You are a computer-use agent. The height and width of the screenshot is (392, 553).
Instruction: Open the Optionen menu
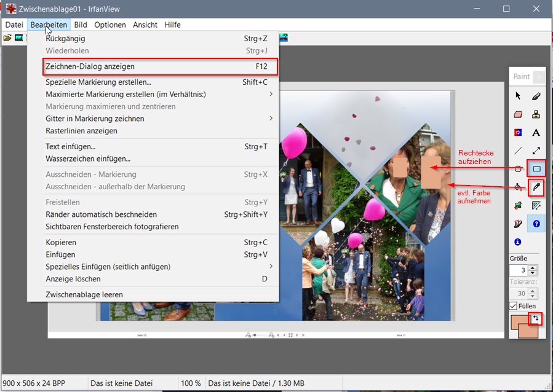(x=109, y=25)
